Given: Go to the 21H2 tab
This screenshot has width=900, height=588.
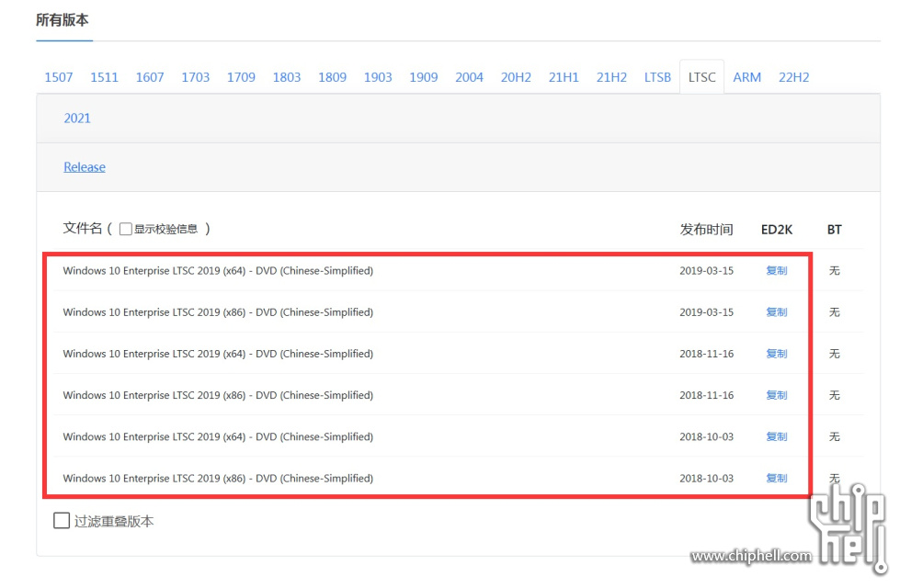Looking at the screenshot, I should click(611, 77).
